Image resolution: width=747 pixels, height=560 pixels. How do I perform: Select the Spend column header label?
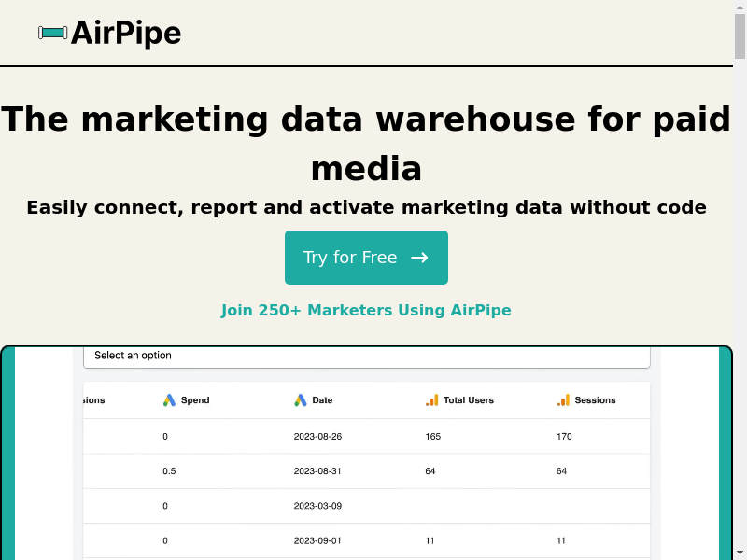pos(195,400)
